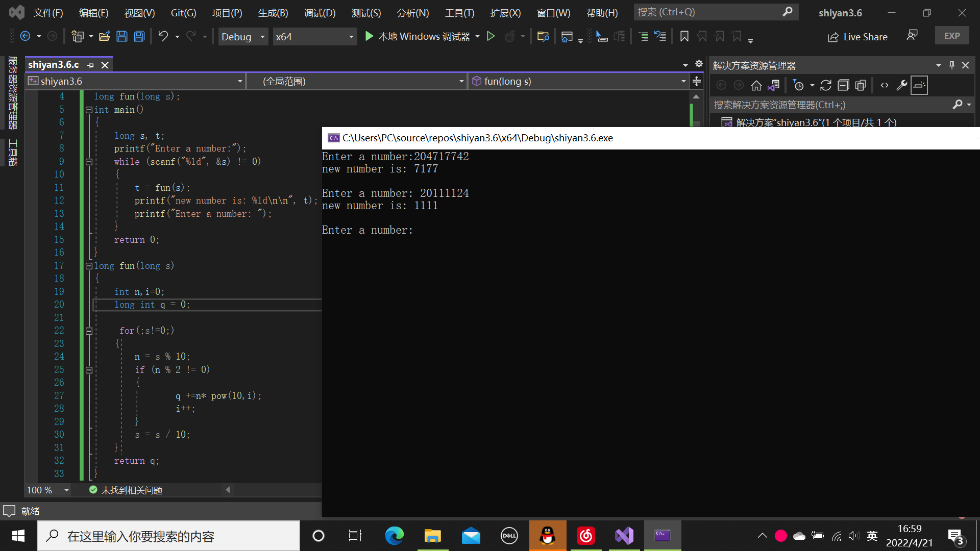Click Home icon in Solution Explorer toolbar
This screenshot has width=980, height=551.
[x=756, y=85]
